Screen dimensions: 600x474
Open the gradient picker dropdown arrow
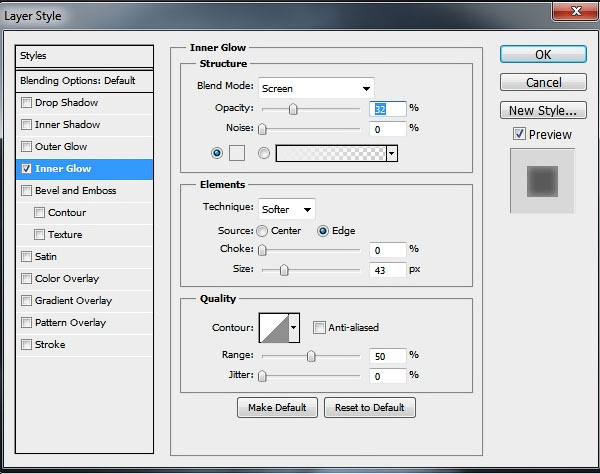[x=392, y=153]
